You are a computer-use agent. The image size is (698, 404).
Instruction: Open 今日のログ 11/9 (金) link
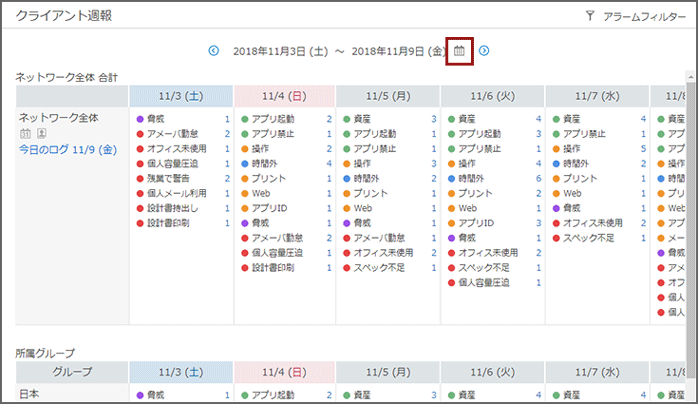68,149
